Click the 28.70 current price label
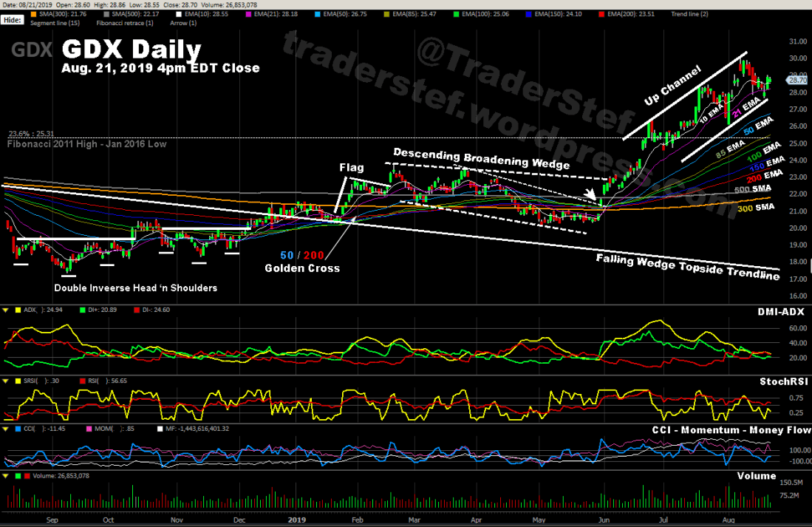The height and width of the screenshot is (527, 812). pos(797,80)
